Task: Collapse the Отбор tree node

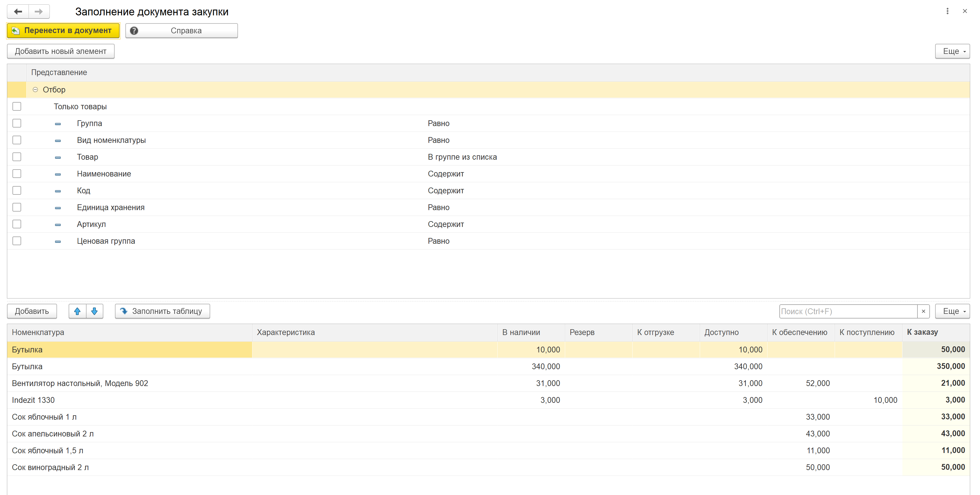Action: [x=35, y=90]
